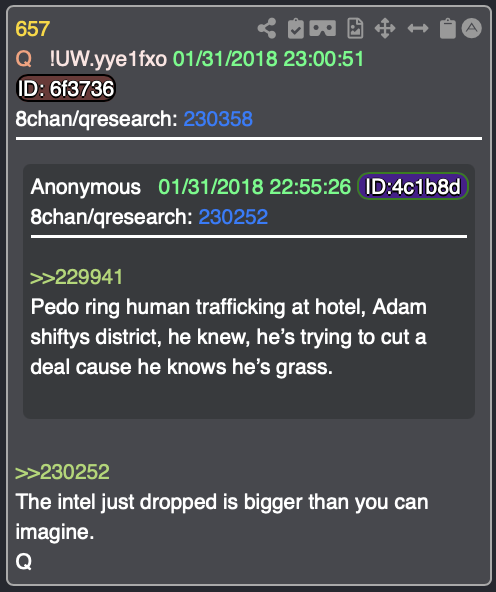496x592 pixels.
Task: Click the clipboard checkmark icon
Action: coord(296,28)
